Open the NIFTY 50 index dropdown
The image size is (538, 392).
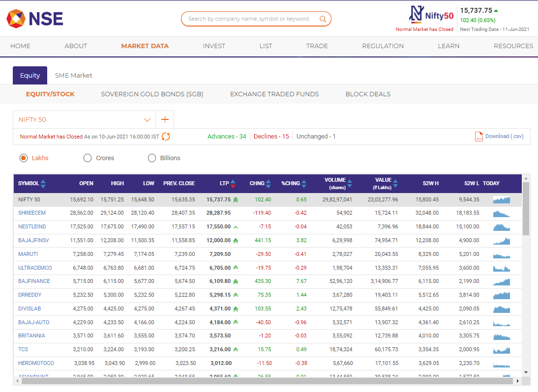pyautogui.click(x=147, y=119)
